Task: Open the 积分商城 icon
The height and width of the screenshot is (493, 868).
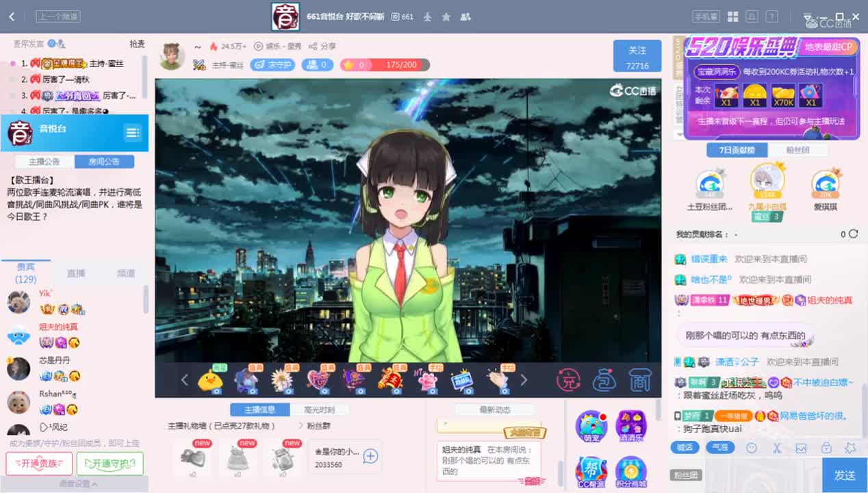Action: point(631,472)
